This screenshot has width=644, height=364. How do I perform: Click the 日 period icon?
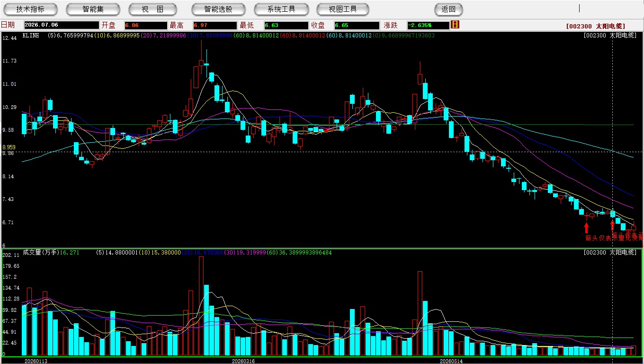[x=455, y=25]
